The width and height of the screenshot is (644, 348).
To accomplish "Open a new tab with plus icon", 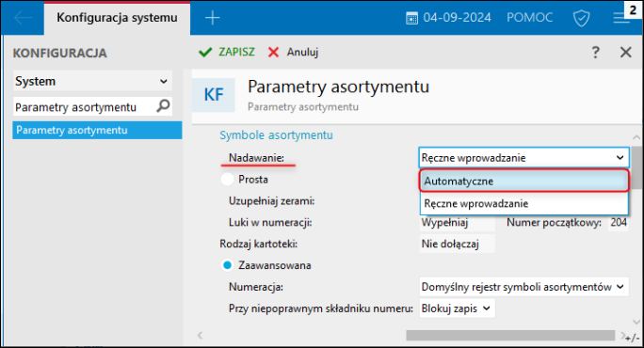I will 213,18.
